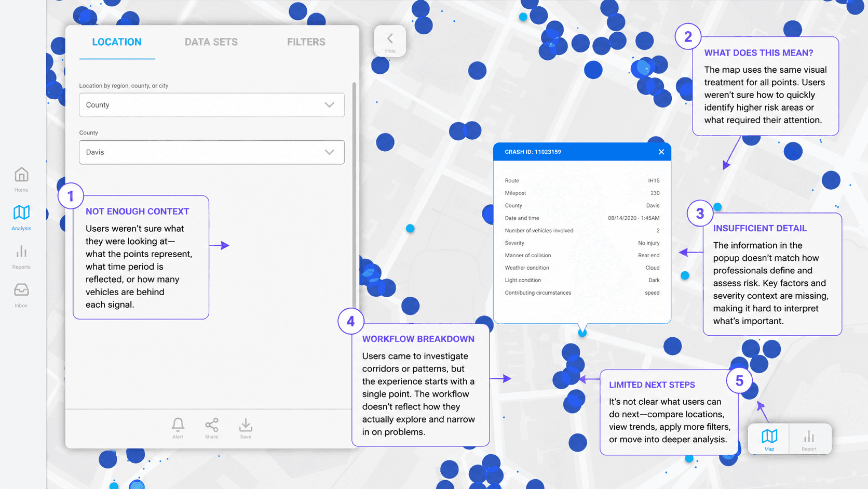Viewport: 868px width, 489px height.
Task: Expand the location type County dropdown
Action: point(212,105)
